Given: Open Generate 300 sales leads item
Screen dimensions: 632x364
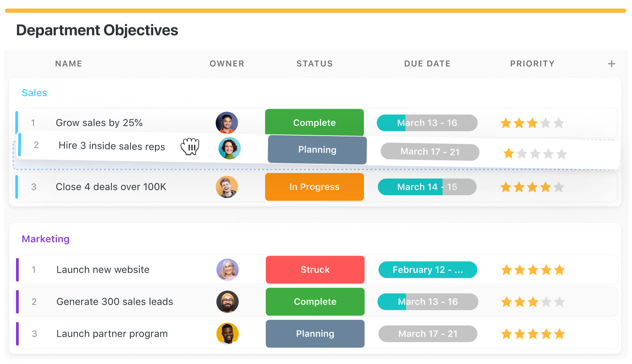Looking at the screenshot, I should pos(115,302).
